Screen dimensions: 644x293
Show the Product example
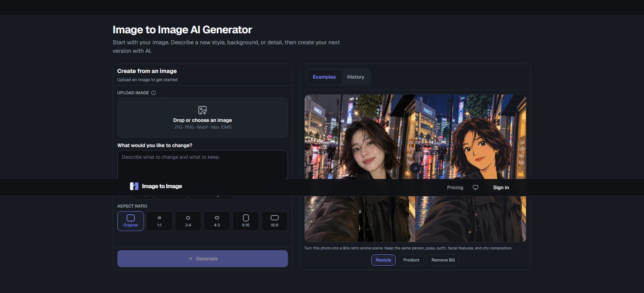click(411, 260)
